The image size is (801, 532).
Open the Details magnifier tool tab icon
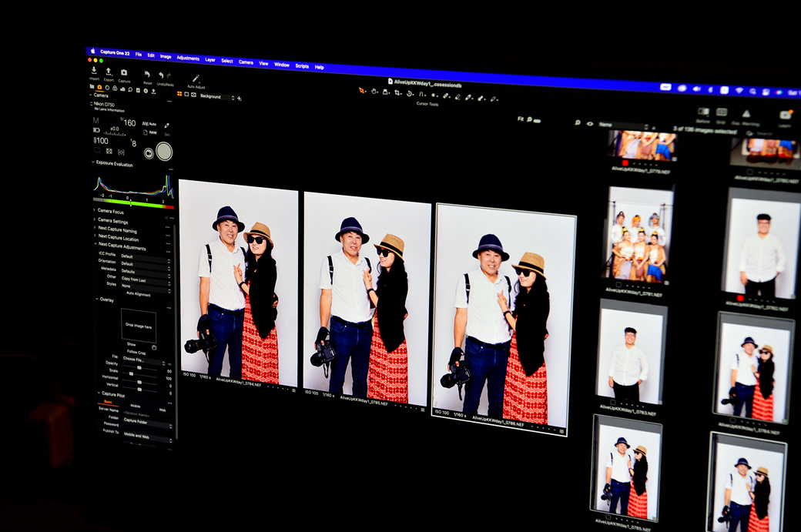[x=130, y=89]
